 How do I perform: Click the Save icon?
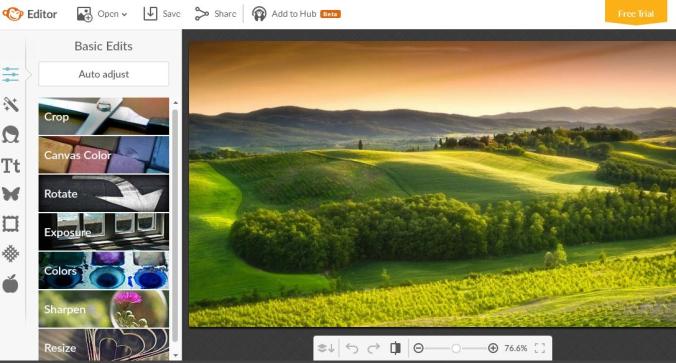click(150, 14)
